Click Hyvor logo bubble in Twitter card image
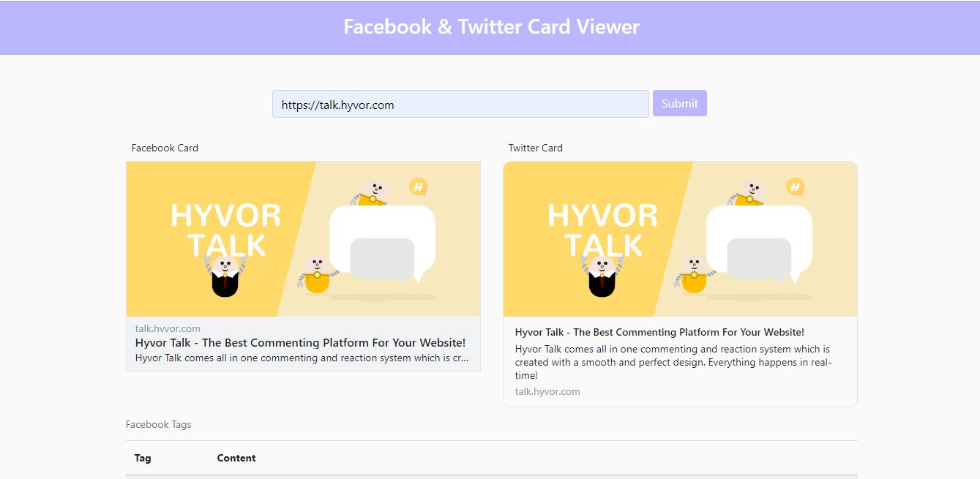 coord(795,187)
